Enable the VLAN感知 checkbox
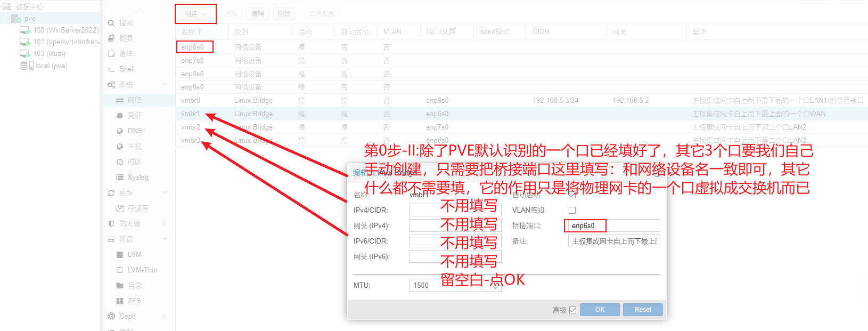Viewport: 868px width, 331px height. point(572,211)
